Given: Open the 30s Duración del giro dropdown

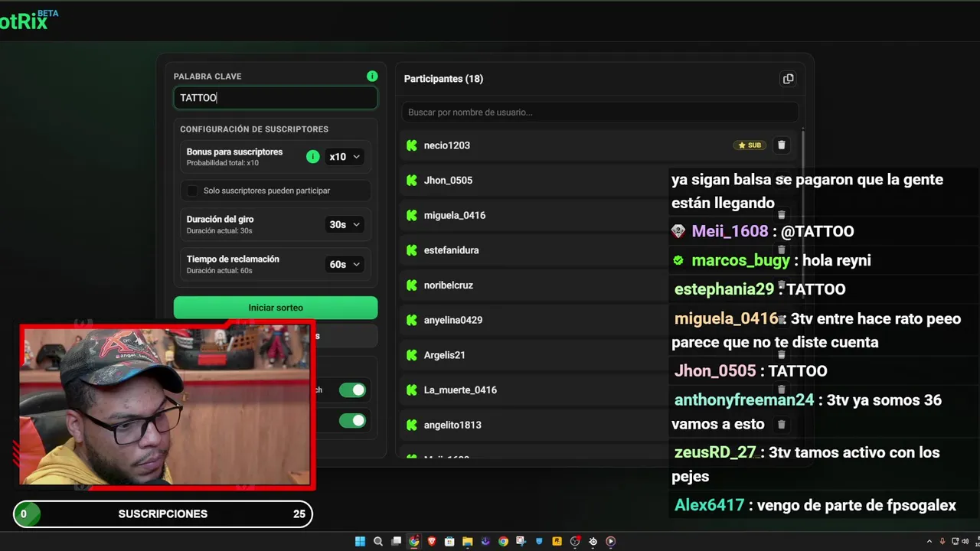Looking at the screenshot, I should point(345,225).
